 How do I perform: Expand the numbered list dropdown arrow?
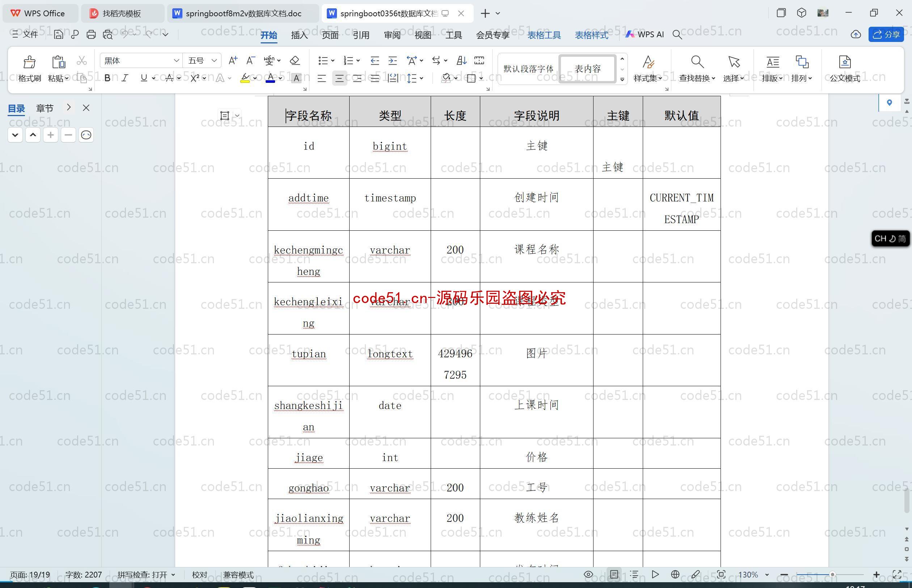(x=358, y=60)
